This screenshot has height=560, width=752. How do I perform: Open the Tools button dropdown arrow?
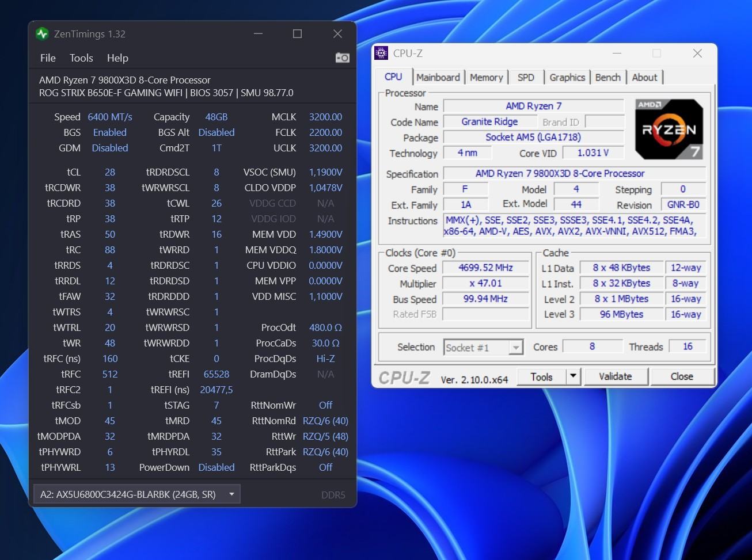tap(573, 376)
